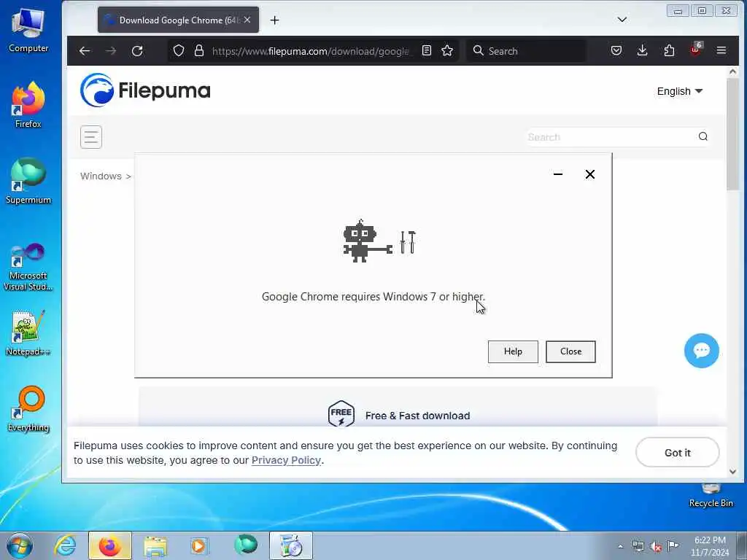Image resolution: width=747 pixels, height=560 pixels.
Task: Click the Close button in dialog
Action: click(x=570, y=351)
